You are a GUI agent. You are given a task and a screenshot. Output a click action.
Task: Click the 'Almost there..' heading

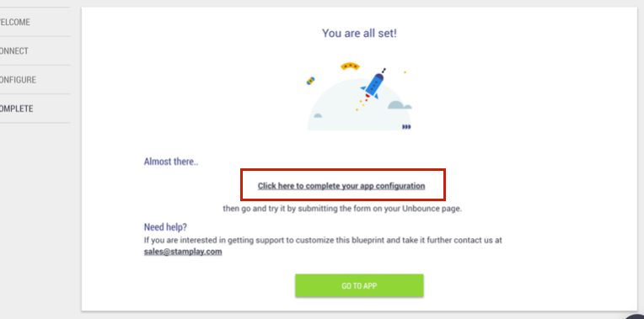point(171,162)
